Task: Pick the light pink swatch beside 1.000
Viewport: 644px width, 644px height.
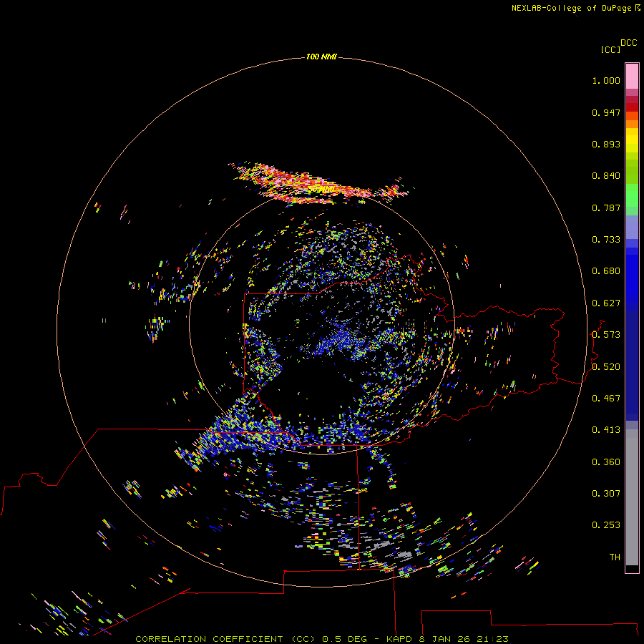Action: coord(632,77)
